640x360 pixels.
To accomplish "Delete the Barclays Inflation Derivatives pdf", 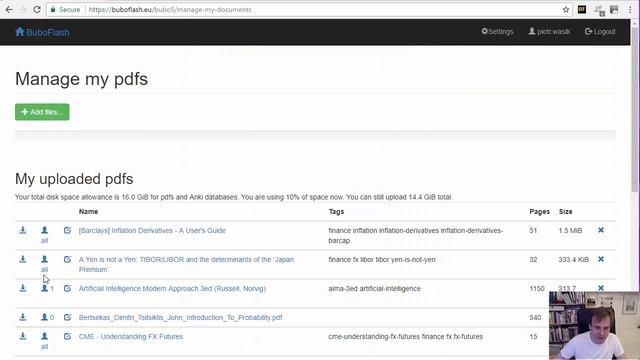I will [601, 230].
